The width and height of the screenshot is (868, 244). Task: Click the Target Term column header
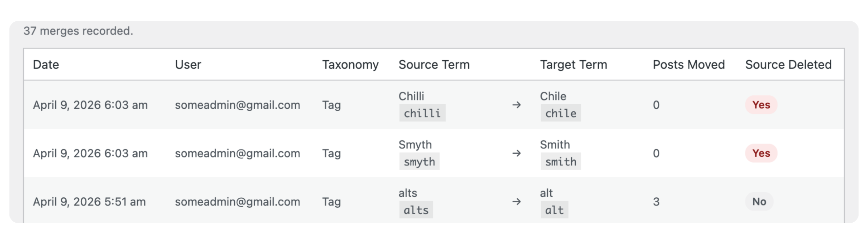[573, 65]
